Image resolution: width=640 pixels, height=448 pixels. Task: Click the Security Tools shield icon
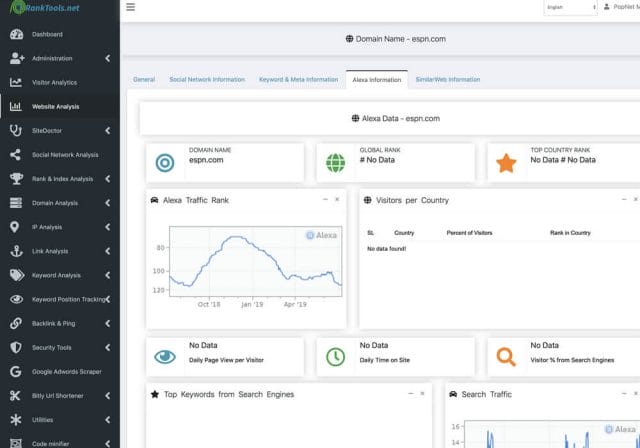click(15, 347)
